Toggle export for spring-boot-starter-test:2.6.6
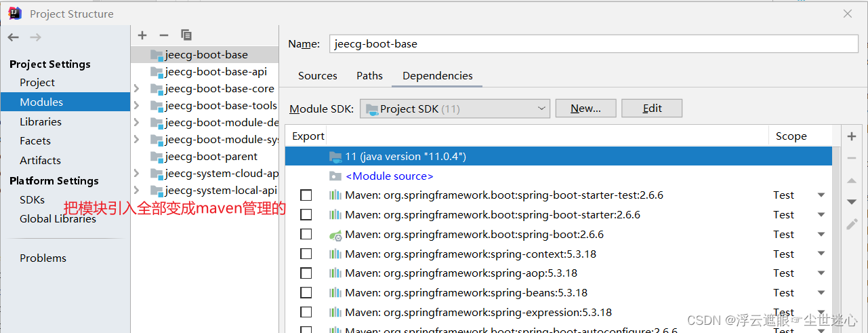 pos(306,195)
